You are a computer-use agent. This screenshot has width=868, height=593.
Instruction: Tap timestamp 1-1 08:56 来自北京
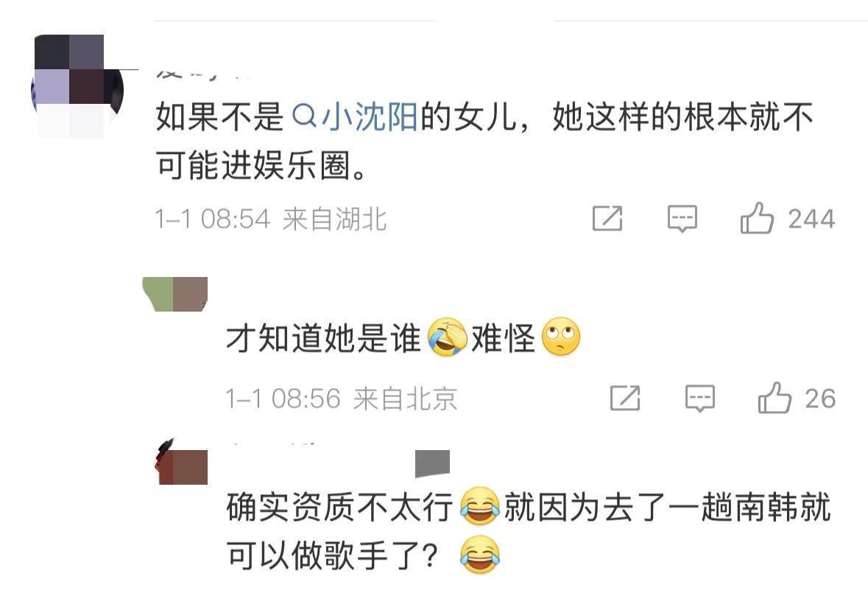coord(342,399)
